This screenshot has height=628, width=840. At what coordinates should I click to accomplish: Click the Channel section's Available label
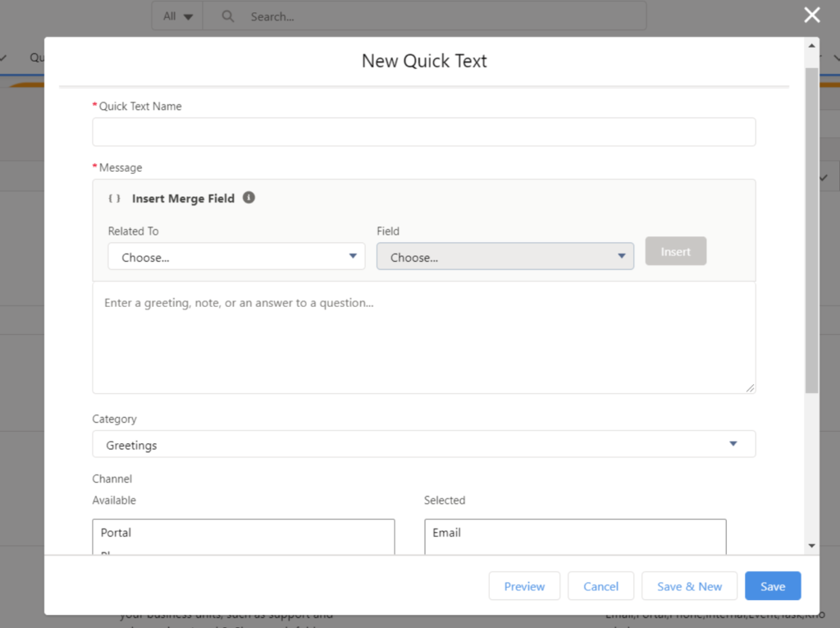click(112, 500)
